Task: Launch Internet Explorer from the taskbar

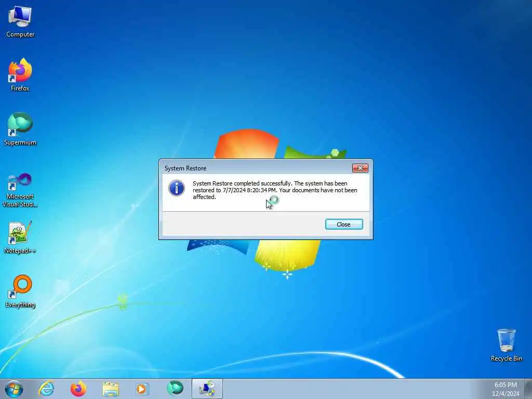Action: (46, 389)
